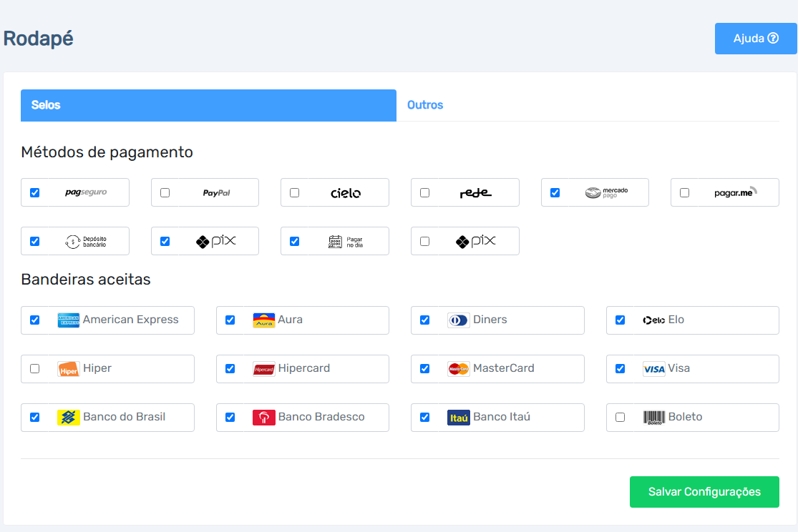
Task: Click the 'American Express' label text
Action: coord(131,320)
